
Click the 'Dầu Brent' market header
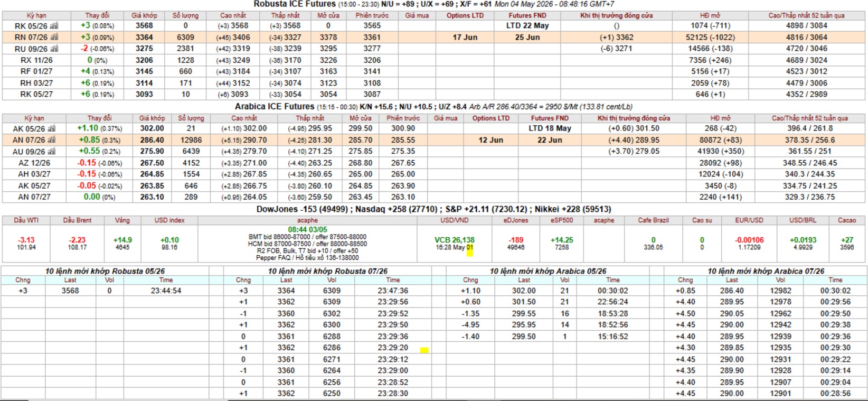coord(77,220)
